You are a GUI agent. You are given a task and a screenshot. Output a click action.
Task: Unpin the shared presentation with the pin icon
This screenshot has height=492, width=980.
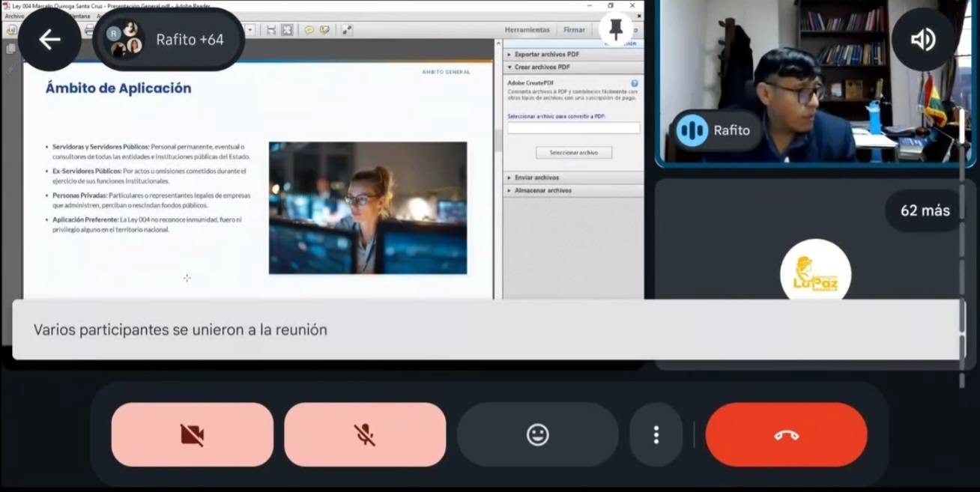616,29
